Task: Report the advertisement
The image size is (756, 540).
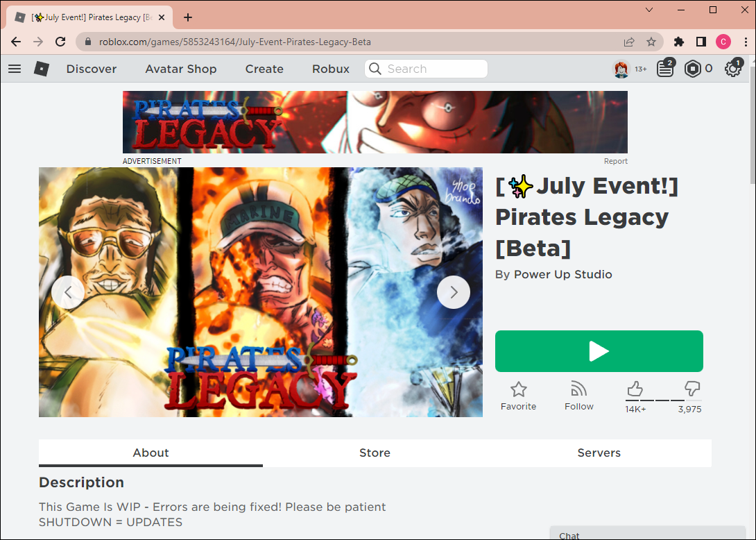Action: point(616,161)
